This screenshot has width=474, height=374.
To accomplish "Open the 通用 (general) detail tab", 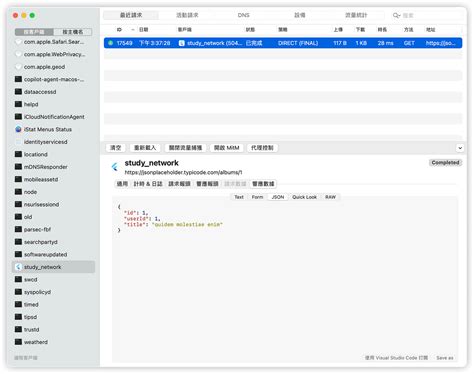I will coord(122,184).
